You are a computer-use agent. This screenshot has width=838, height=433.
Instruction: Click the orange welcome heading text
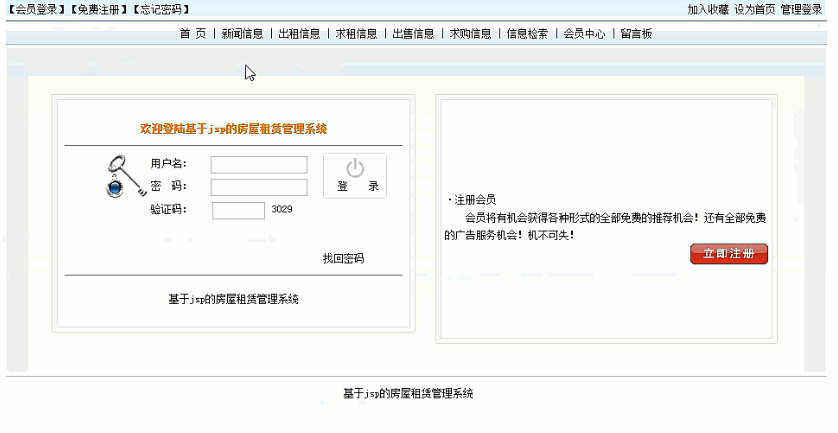point(234,128)
